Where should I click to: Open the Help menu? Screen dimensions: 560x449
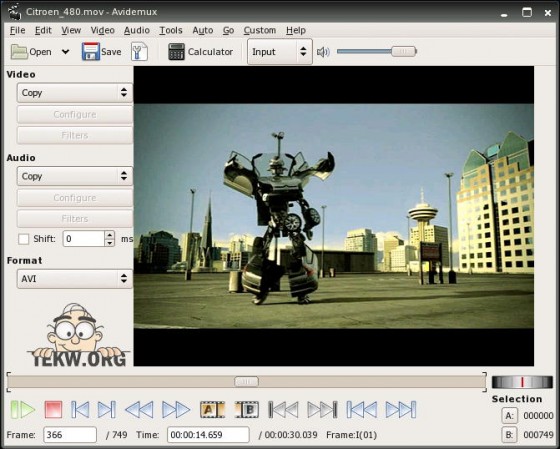click(296, 30)
